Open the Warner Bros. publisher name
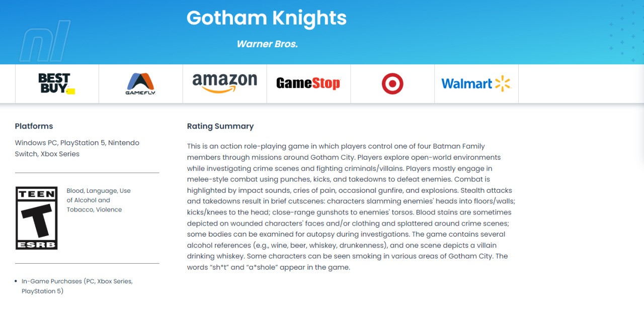Image resolution: width=644 pixels, height=316 pixels. 267,44
